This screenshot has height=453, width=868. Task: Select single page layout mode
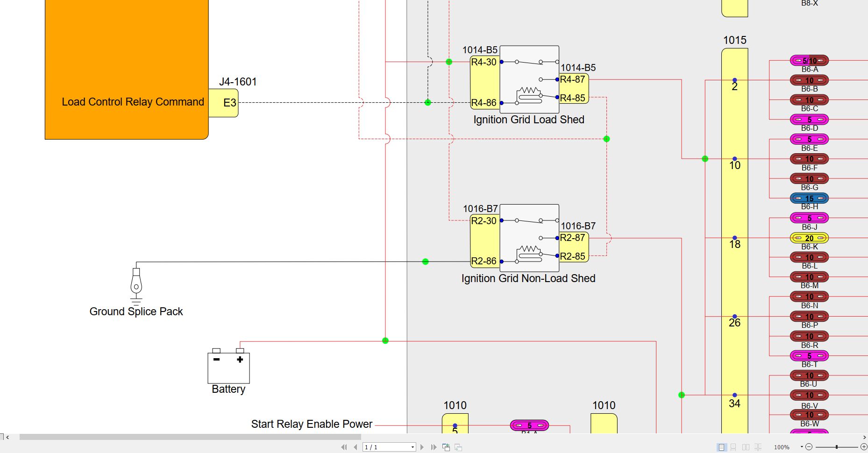point(721,447)
